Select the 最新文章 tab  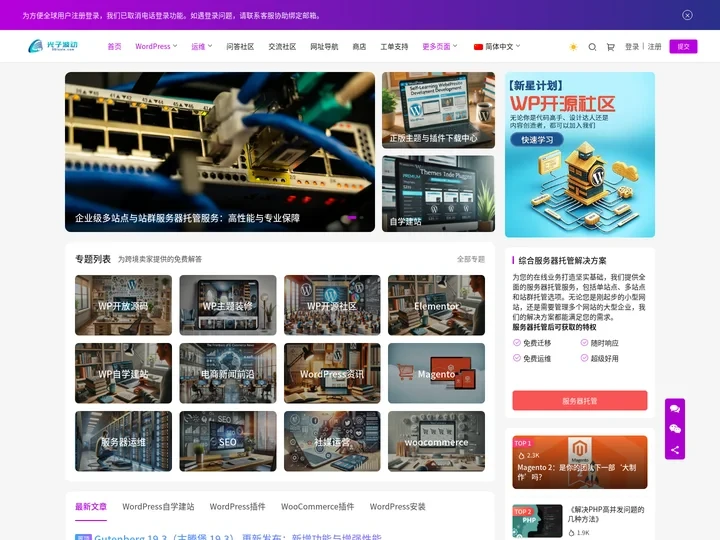[91, 506]
